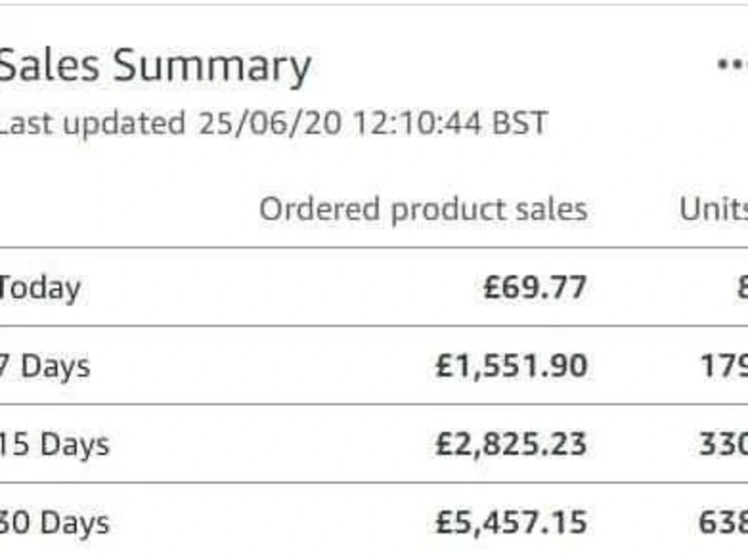Click the time 12:10:44 BST
Image resolution: width=748 pixels, height=560 pixels.
(451, 123)
